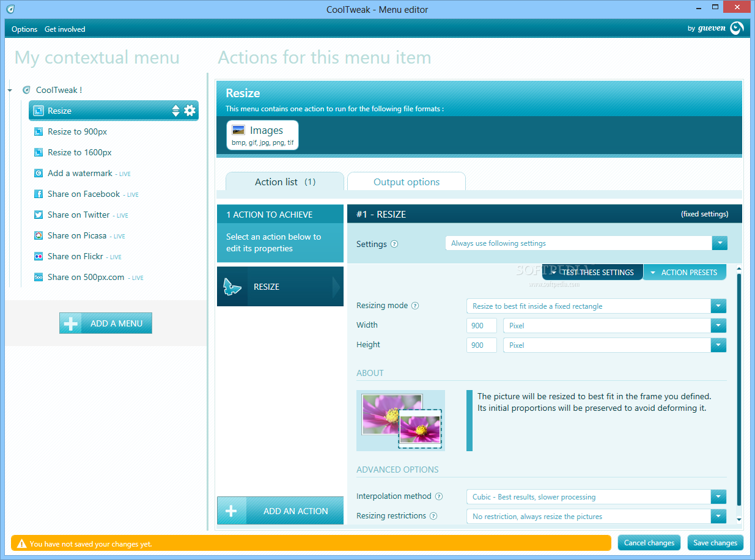Open the Settings dropdown arrow
This screenshot has height=560, width=755.
[720, 243]
